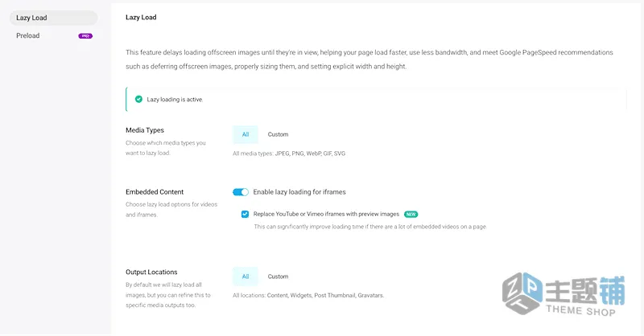
Task: Click the Output Locations section heading
Action: [x=151, y=272]
